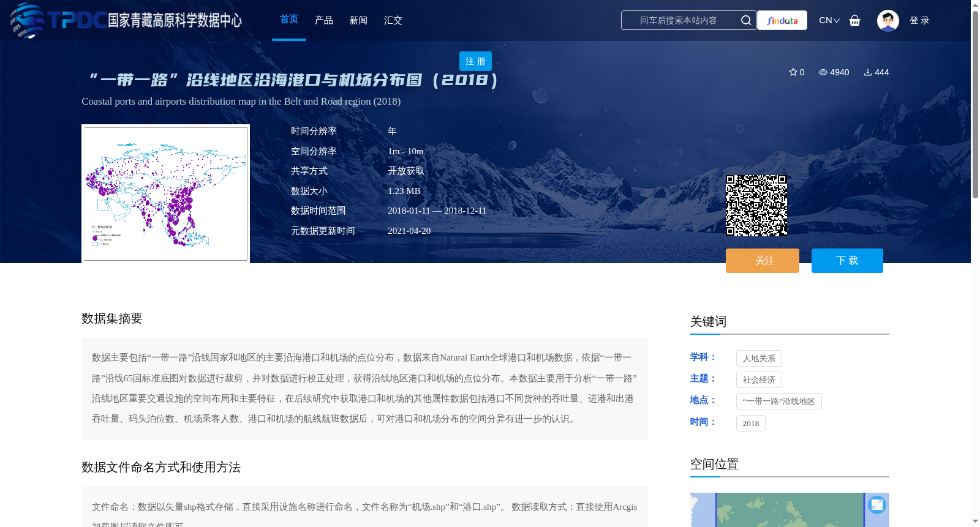Viewport: 980px width, 527px height.
Task: Click the search magnifier icon
Action: point(745,20)
